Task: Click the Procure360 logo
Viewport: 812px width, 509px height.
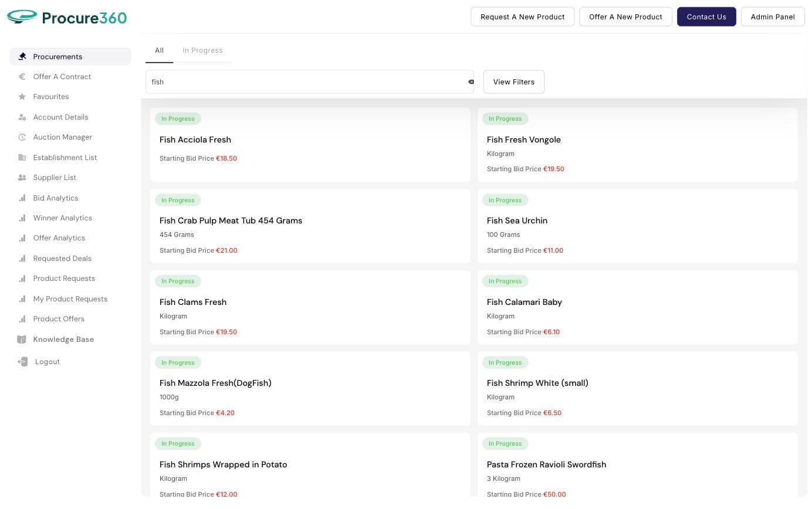Action: point(67,17)
